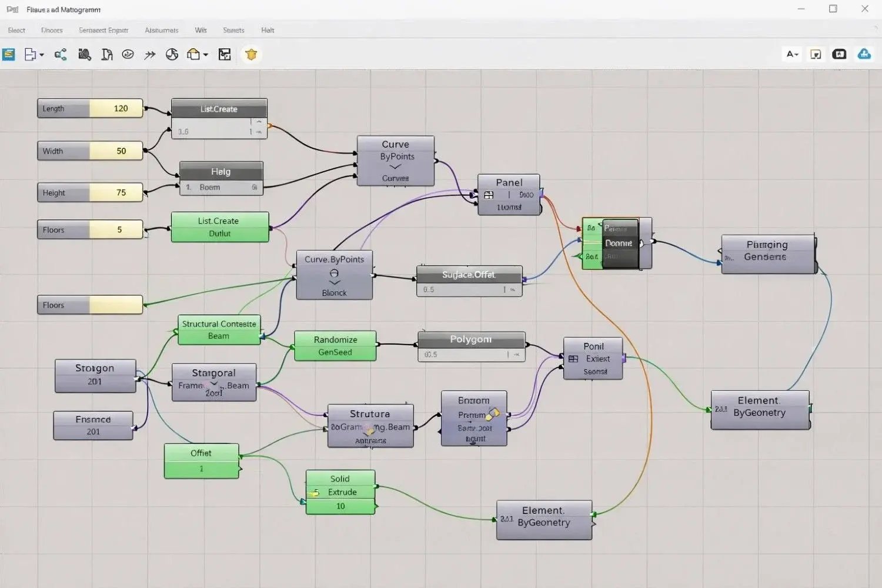Select the screenshot export camera icon
Viewport: 882px width, 588px height.
point(85,54)
